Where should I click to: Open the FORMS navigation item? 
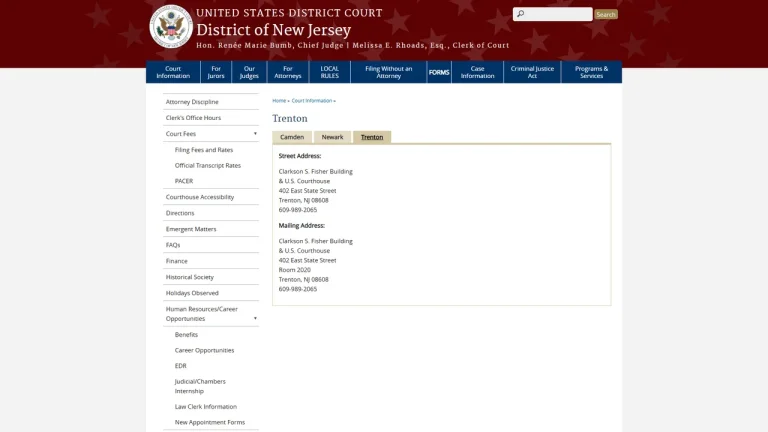pyautogui.click(x=439, y=72)
